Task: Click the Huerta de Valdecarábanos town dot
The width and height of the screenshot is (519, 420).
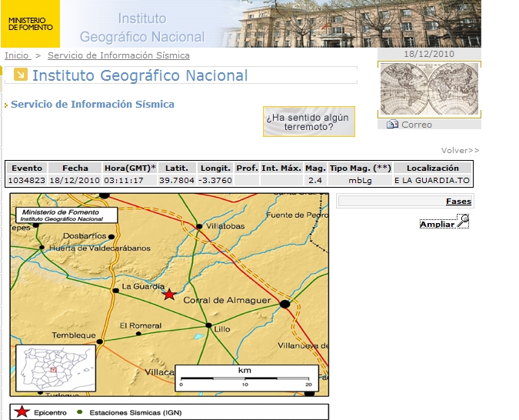Action: [42, 248]
